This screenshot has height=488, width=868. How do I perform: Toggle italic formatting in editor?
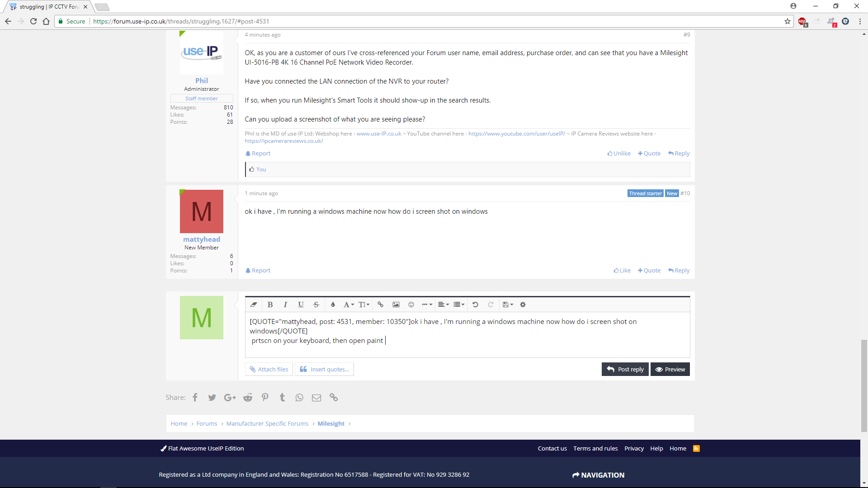[285, 305]
